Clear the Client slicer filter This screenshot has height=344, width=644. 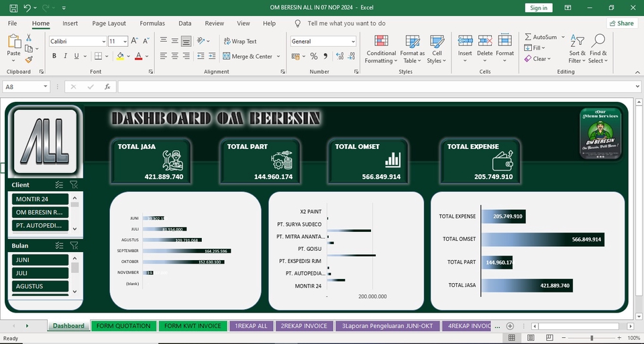pos(74,185)
